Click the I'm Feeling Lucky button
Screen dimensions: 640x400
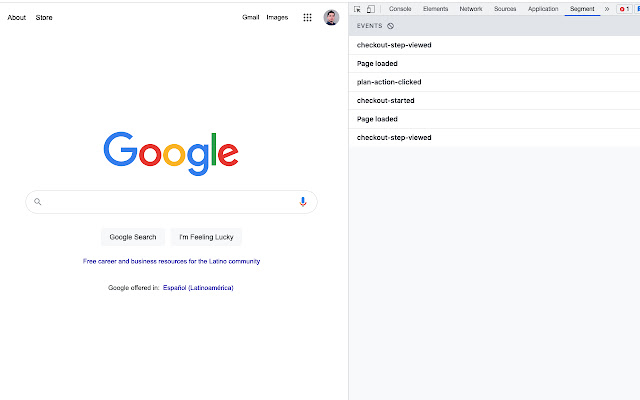pos(206,237)
